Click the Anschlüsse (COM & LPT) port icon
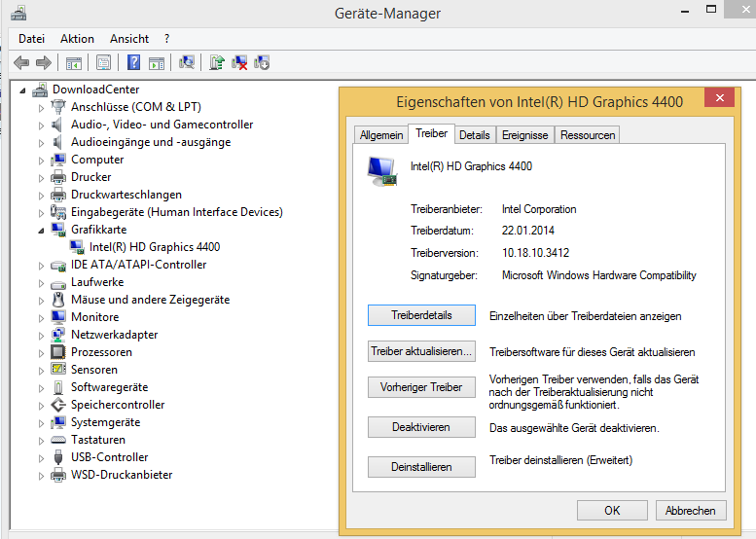This screenshot has height=539, width=756. coord(58,107)
